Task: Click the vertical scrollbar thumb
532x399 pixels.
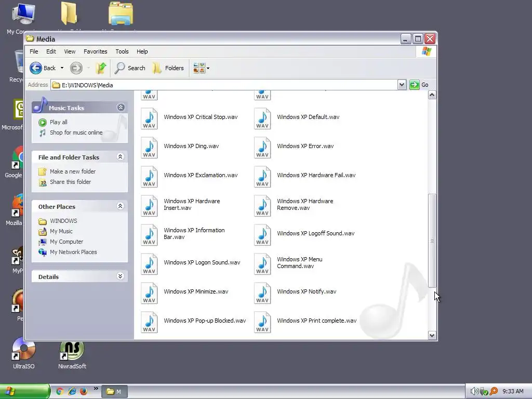Action: click(432, 241)
